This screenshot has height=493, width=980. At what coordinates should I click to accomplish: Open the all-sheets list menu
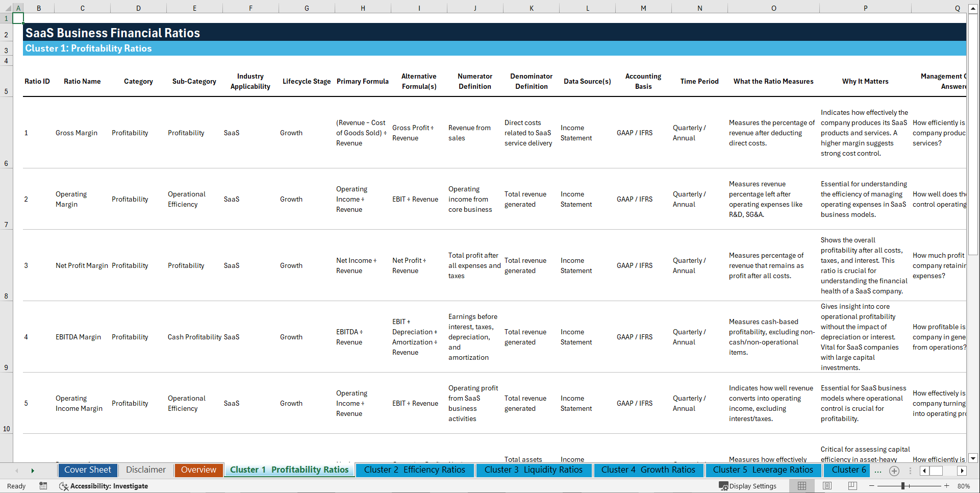(911, 471)
